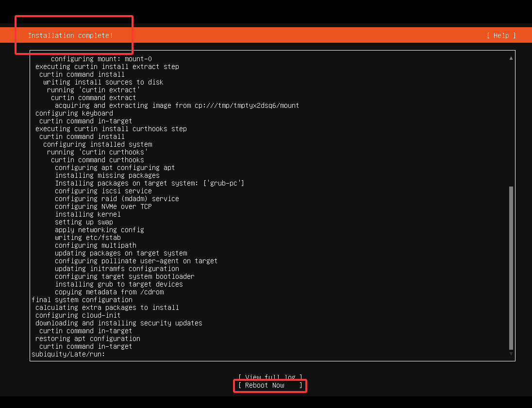Open the full installation log

pyautogui.click(x=270, y=377)
